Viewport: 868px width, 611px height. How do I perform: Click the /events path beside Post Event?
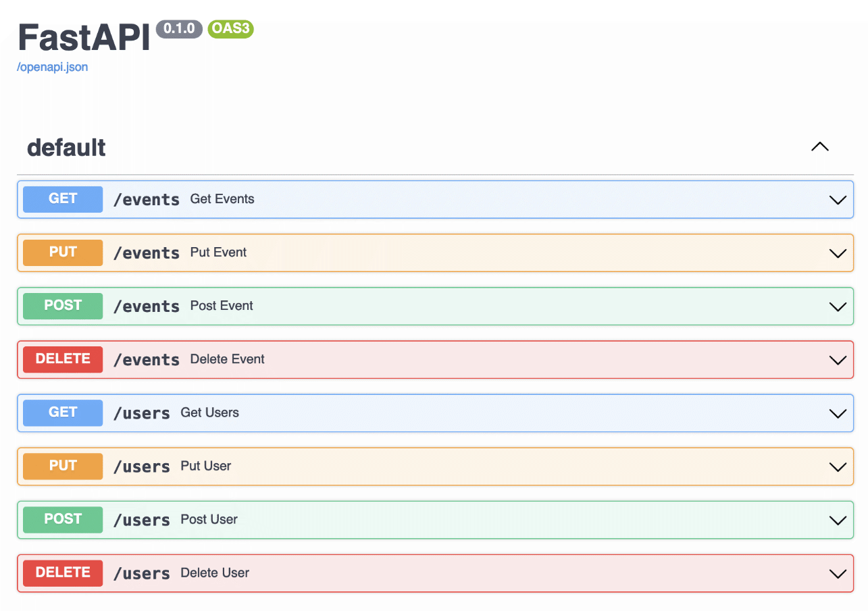click(147, 306)
